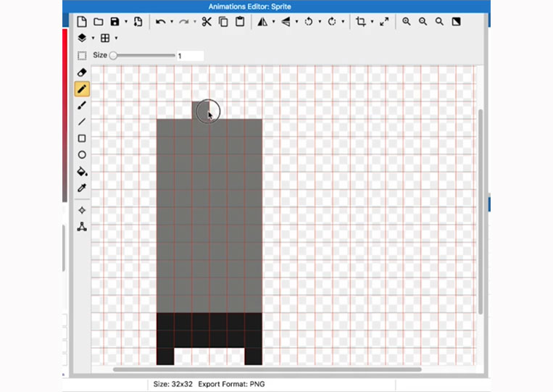Click the red color gradient bar

pos(65,115)
